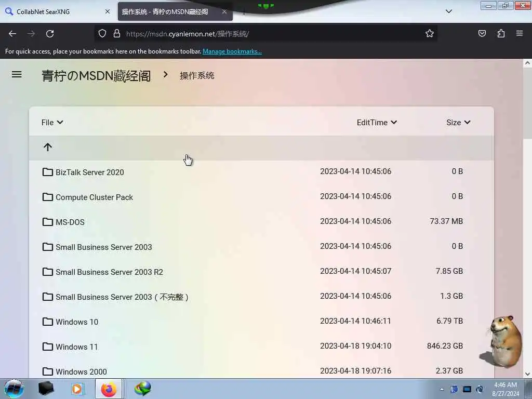Viewport: 532px width, 399px height.
Task: Click the Windows 2000 folder icon
Action: coord(47,371)
